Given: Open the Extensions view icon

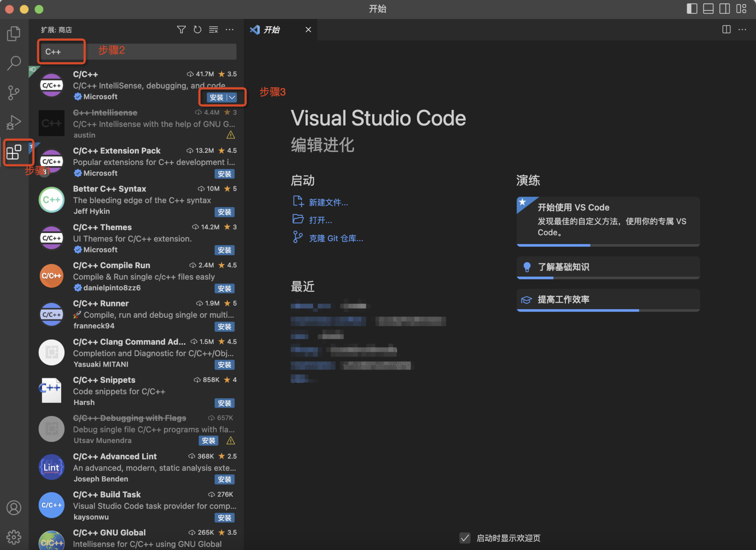Looking at the screenshot, I should click(x=14, y=152).
